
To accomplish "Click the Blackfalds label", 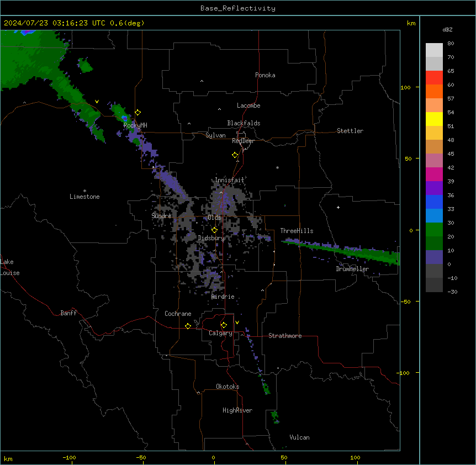I will click(x=244, y=123).
